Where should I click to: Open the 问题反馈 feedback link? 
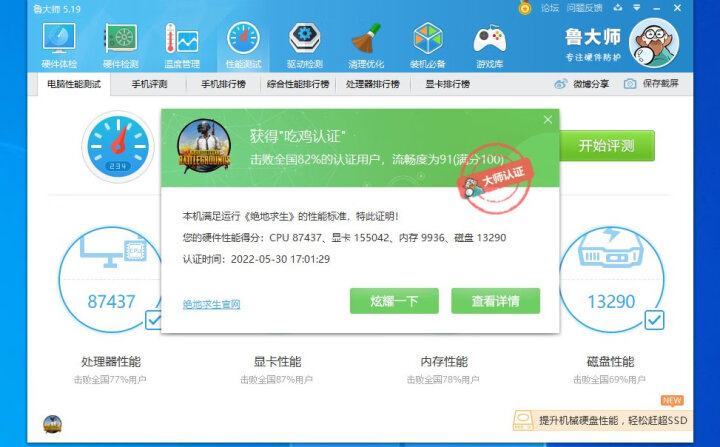(x=585, y=7)
